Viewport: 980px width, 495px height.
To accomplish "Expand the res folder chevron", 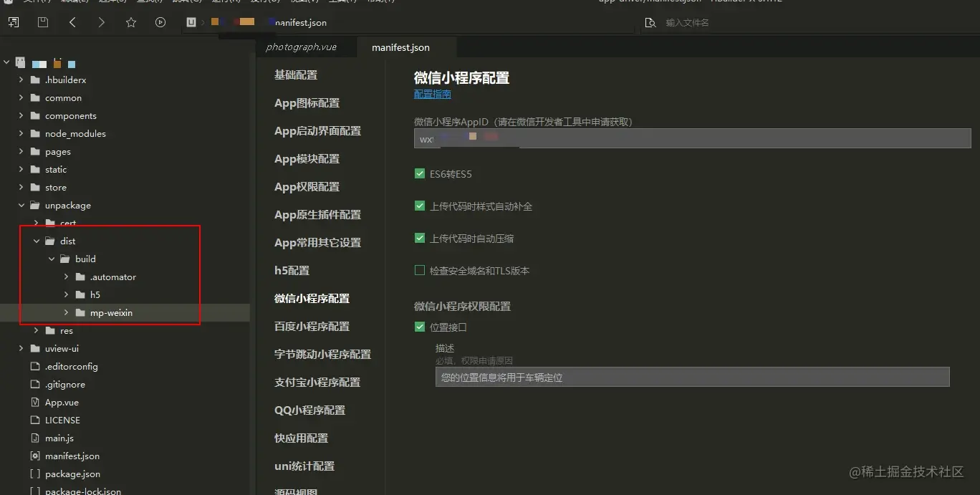I will (37, 330).
